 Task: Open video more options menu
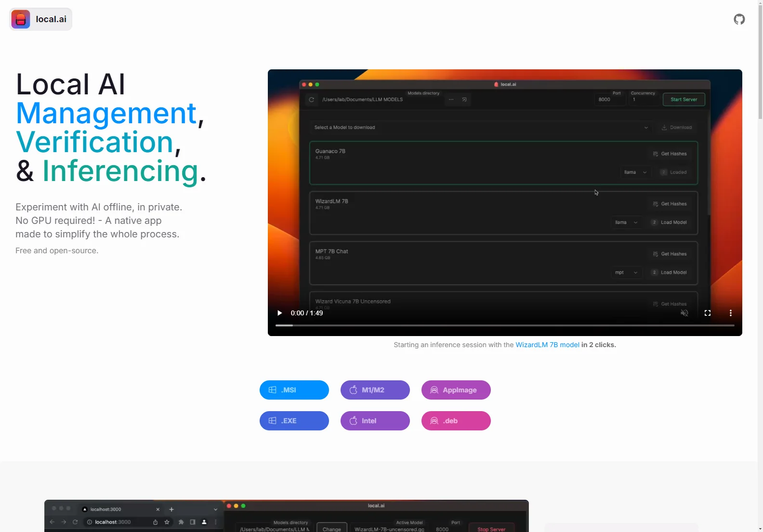click(x=730, y=313)
